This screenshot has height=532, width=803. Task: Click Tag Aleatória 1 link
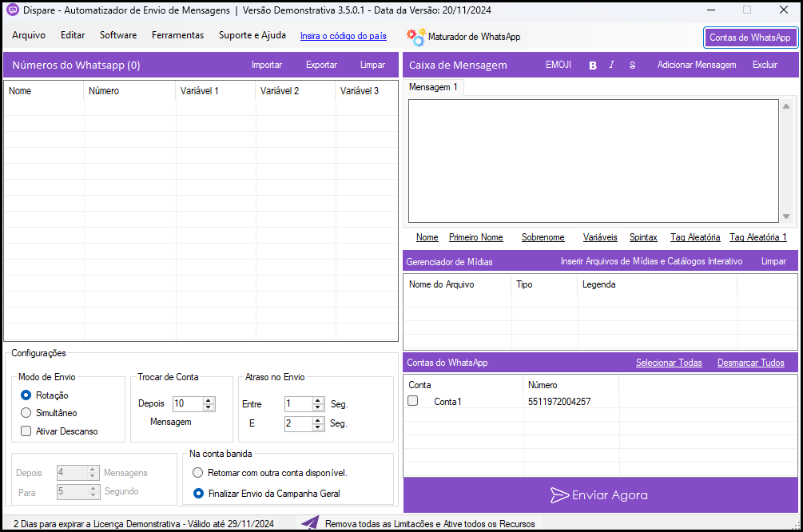(x=758, y=237)
